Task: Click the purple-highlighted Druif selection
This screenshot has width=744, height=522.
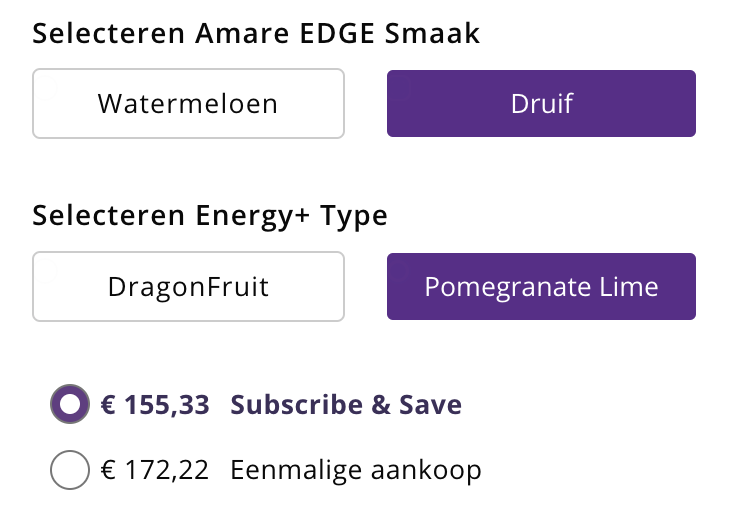Action: (x=541, y=103)
